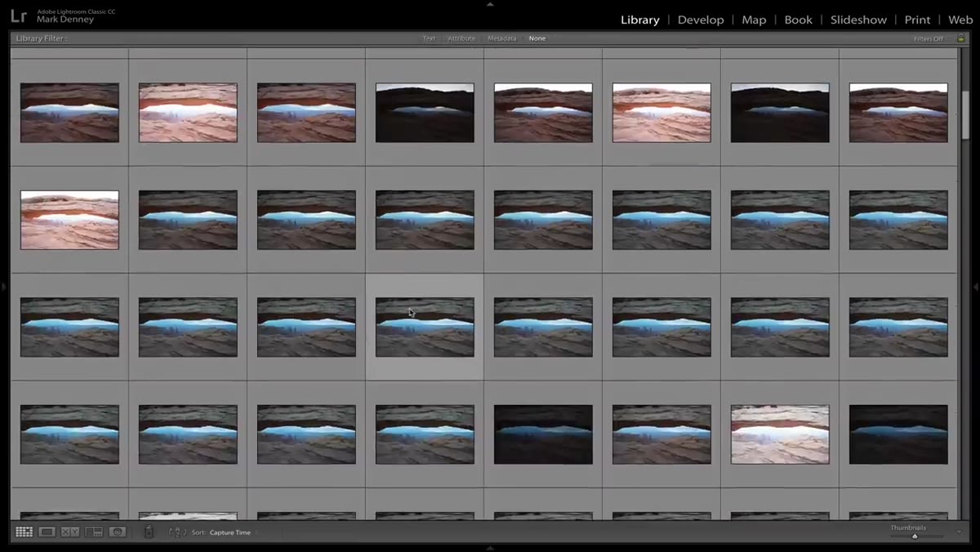Select the first thumbnail in the top row

[x=69, y=113]
